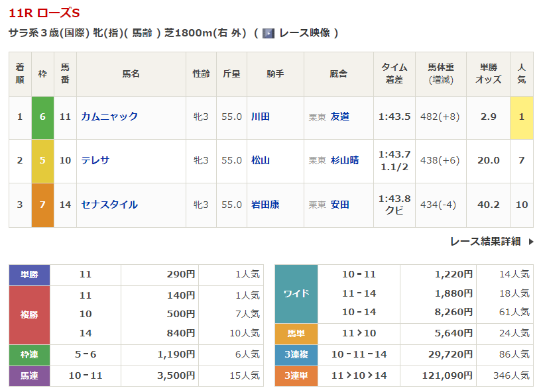Open the レース映像 race video link
The image size is (541, 392).
click(x=304, y=33)
